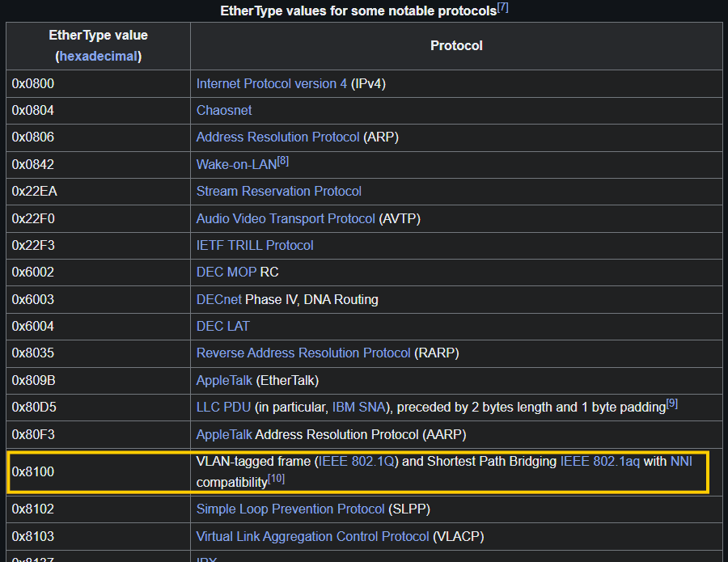Select the 0x6004 cell
The height and width of the screenshot is (562, 728).
click(98, 326)
